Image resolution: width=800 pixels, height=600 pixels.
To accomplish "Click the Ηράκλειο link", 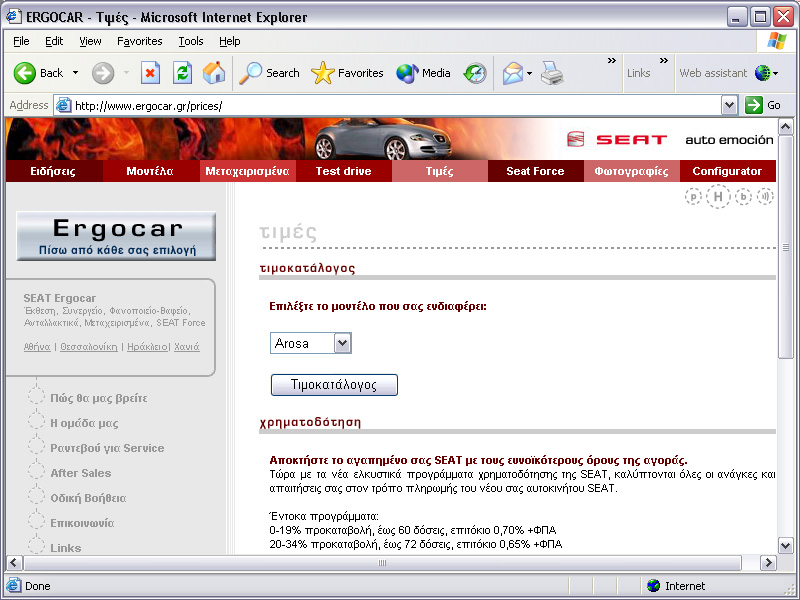I will coord(147,347).
